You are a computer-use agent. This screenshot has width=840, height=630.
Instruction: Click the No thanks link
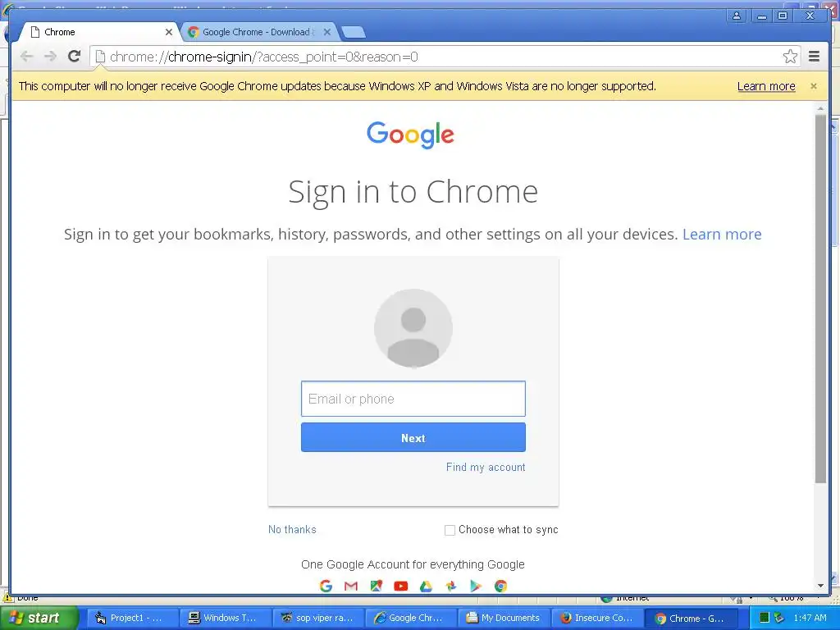click(x=292, y=529)
